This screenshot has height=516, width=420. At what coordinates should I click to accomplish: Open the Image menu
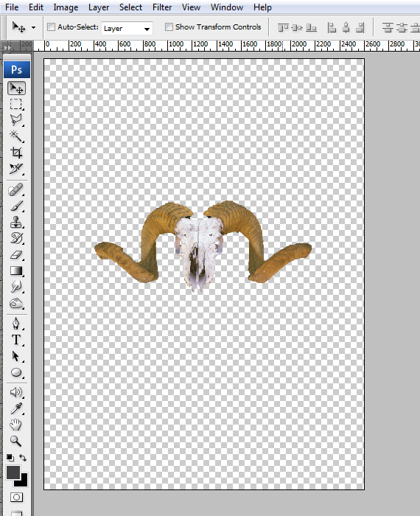[x=66, y=7]
